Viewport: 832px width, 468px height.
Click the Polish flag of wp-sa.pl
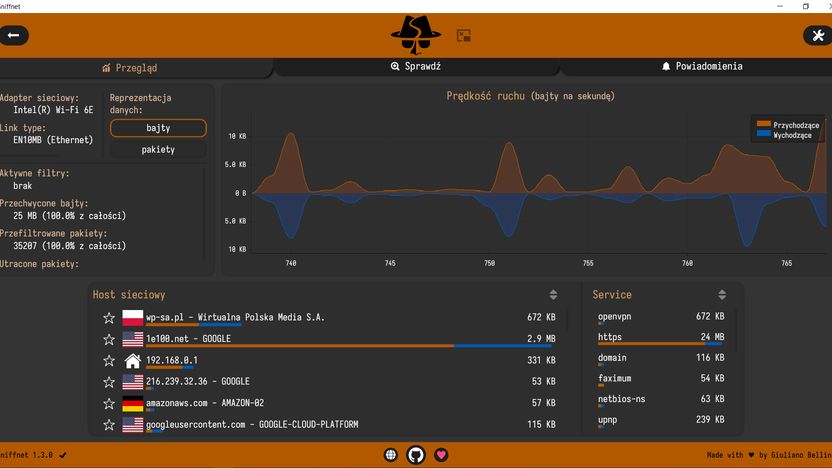(x=133, y=318)
